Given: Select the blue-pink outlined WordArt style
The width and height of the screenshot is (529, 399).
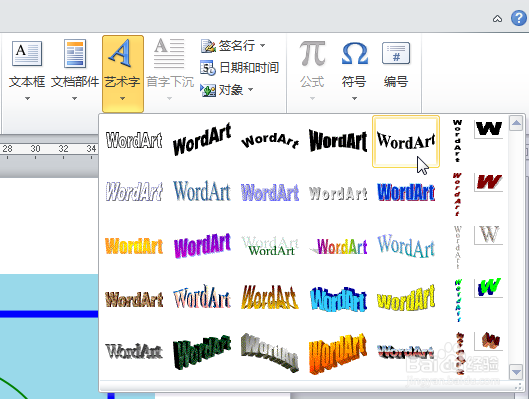Looking at the screenshot, I should pos(202,297).
